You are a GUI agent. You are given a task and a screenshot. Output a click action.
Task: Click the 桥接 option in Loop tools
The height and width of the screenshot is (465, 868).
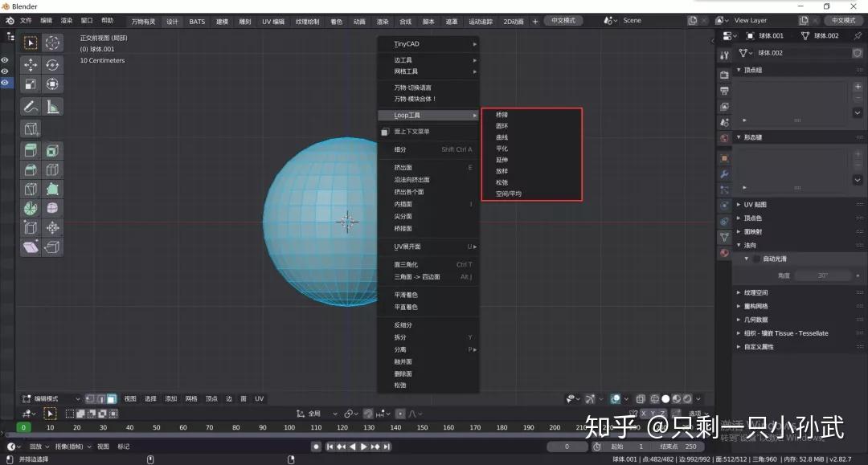coord(502,114)
